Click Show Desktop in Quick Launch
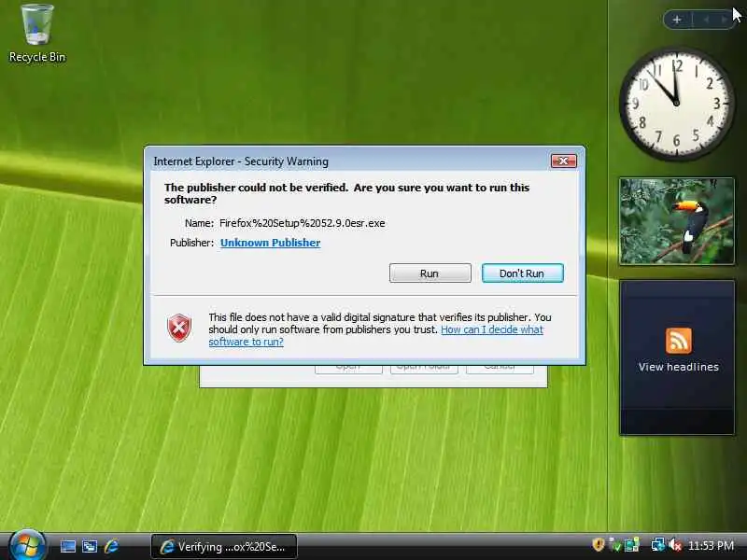Image resolution: width=747 pixels, height=560 pixels. [67, 546]
